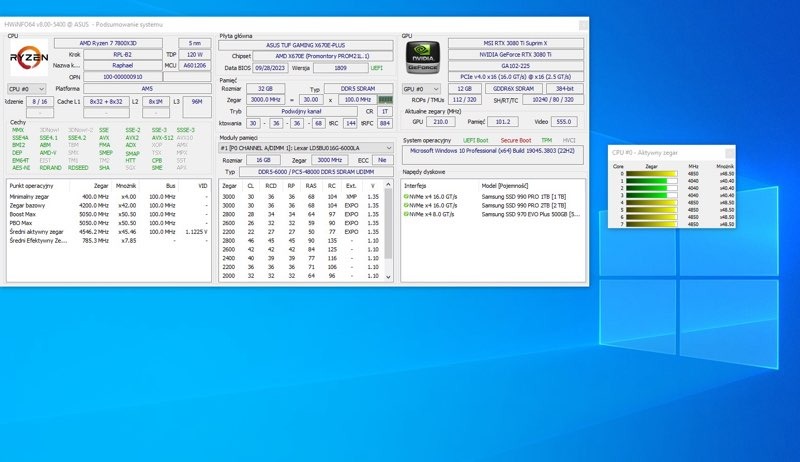Click the green memory module icon beside 100.0 MHz
Image resolution: width=800 pixels, height=462 pixels.
385,99
